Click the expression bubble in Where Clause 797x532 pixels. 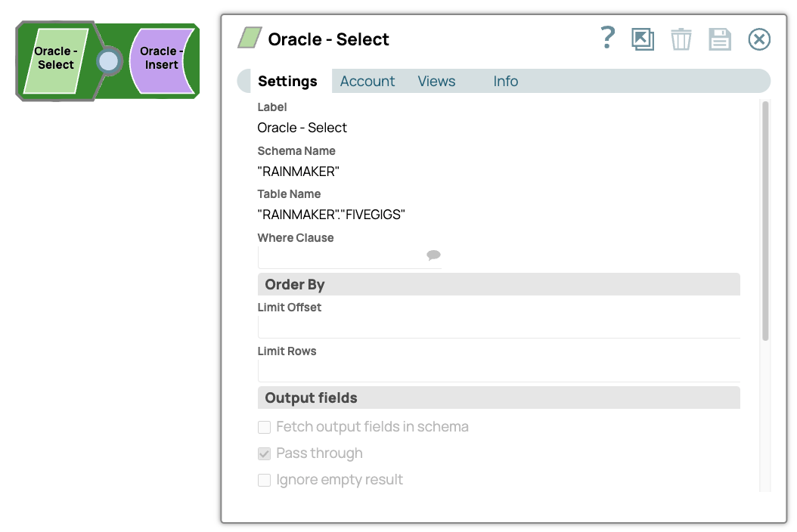click(433, 255)
